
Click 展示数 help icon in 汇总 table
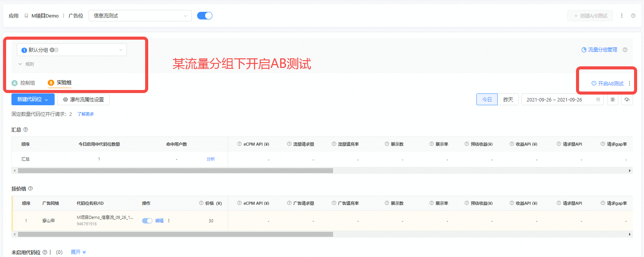(x=387, y=144)
